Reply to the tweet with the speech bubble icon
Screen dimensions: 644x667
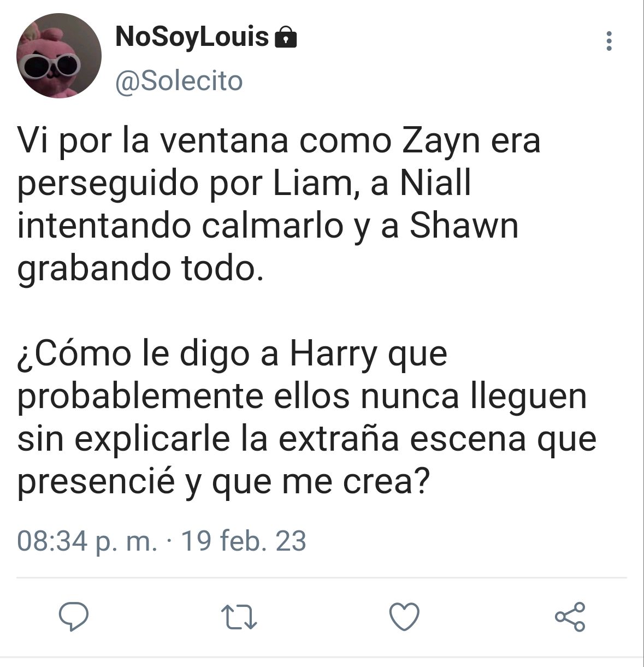(x=74, y=617)
